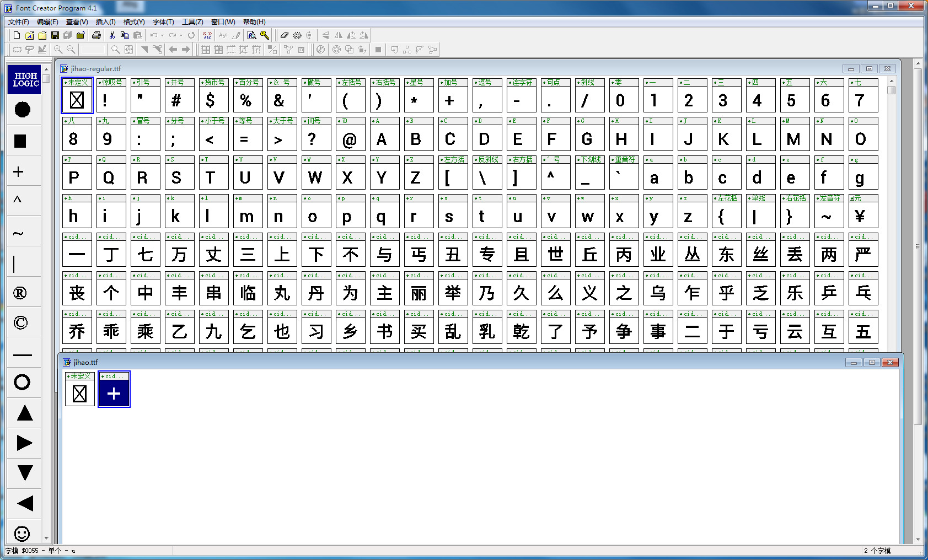Open the 字体(T) menu
Image resolution: width=928 pixels, height=560 pixels.
tap(163, 22)
